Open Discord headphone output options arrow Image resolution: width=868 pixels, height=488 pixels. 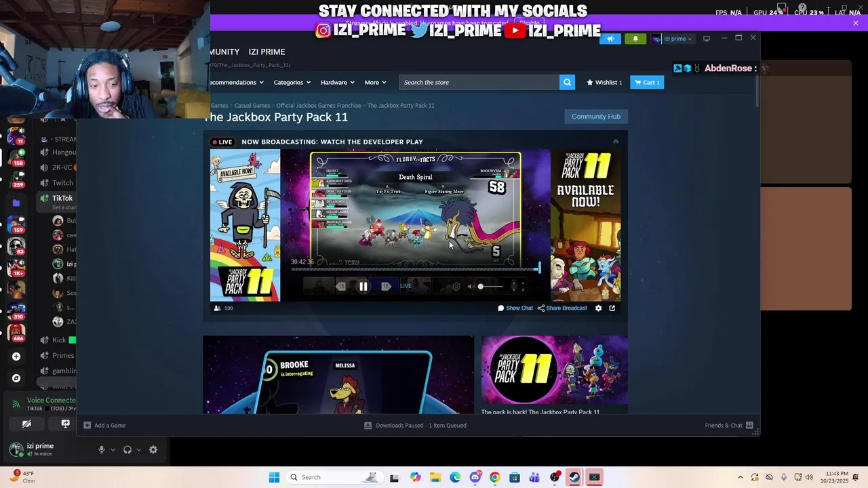tap(138, 450)
